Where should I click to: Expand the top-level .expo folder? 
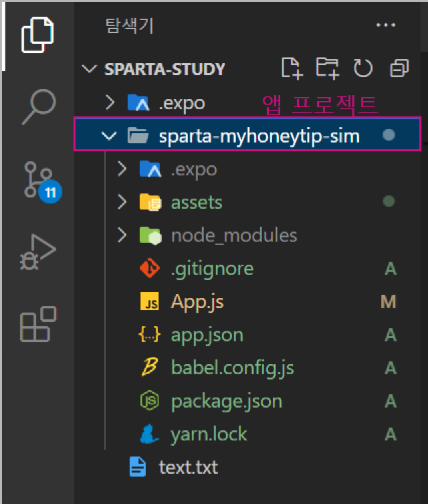tap(181, 103)
